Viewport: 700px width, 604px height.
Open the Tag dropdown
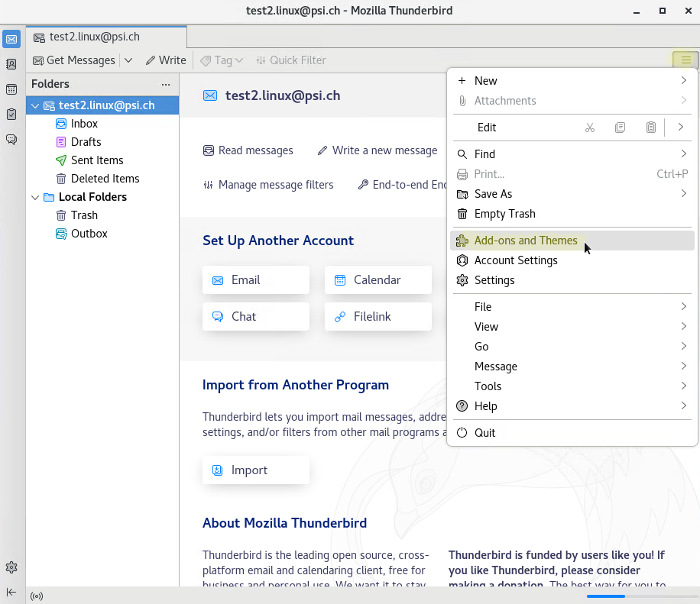(x=222, y=60)
